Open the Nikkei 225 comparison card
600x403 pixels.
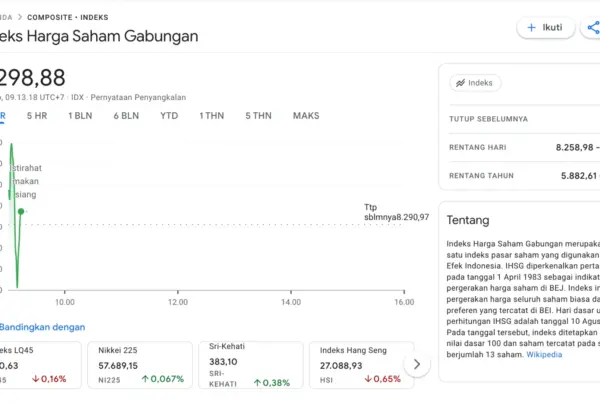(x=140, y=365)
